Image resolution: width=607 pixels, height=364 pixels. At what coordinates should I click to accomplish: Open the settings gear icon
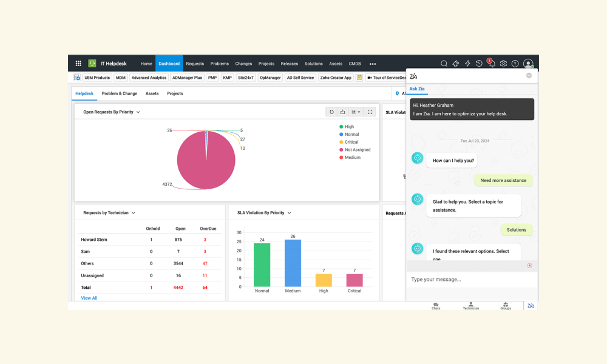pos(503,64)
